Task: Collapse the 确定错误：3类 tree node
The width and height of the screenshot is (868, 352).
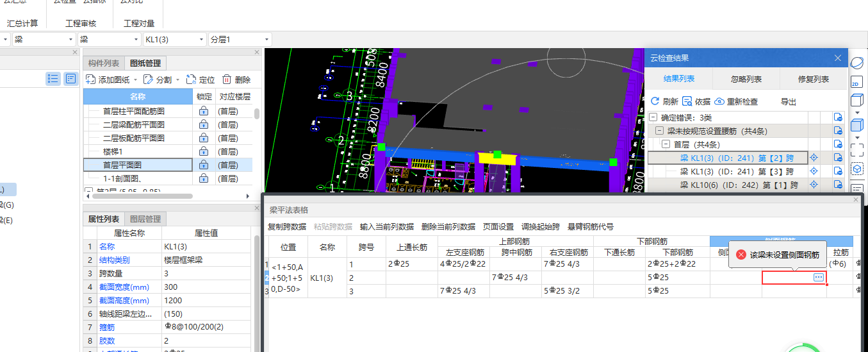Action: pos(653,117)
